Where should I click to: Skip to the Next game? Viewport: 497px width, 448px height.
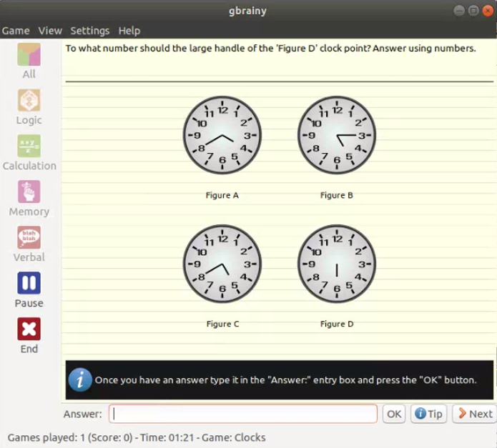click(x=474, y=414)
